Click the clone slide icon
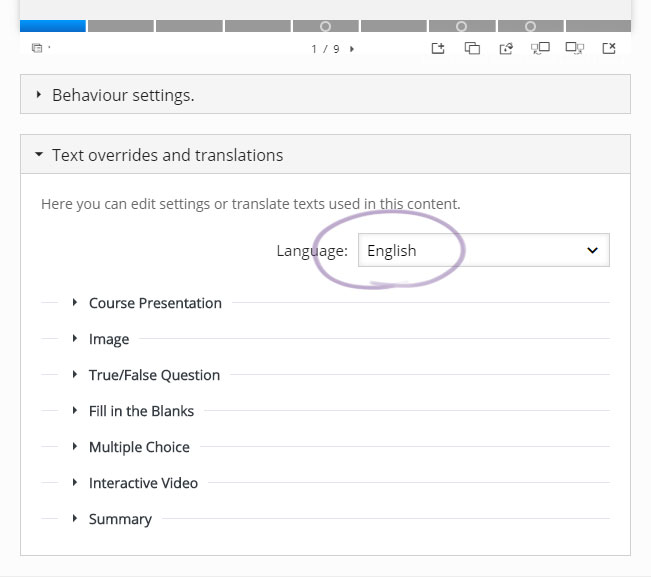The width and height of the screenshot is (651, 577). [472, 49]
